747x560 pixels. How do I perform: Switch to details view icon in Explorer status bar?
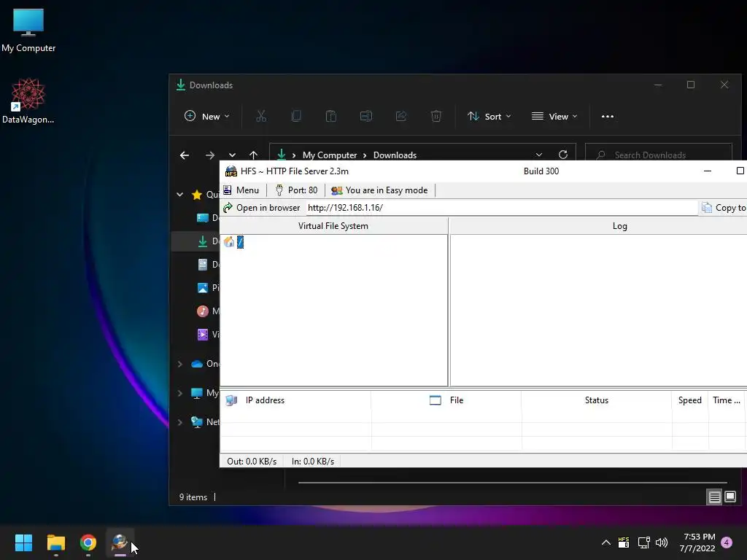coord(715,497)
